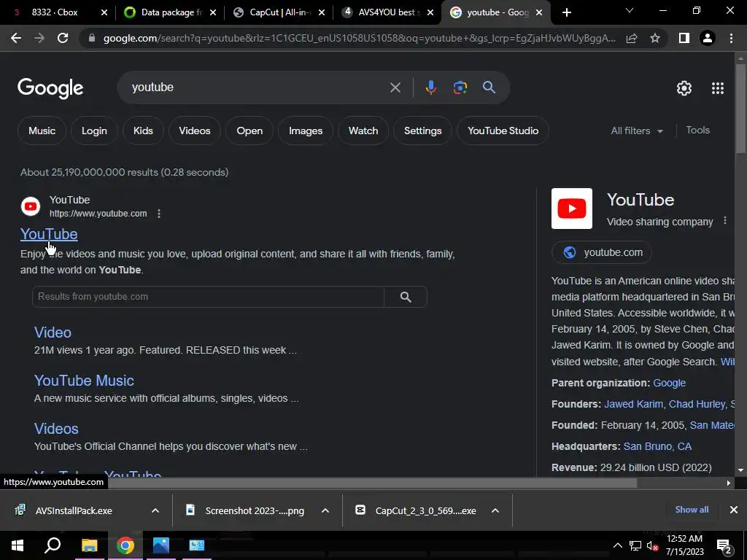Click the vertical page scrollbar thumb
Image resolution: width=747 pixels, height=560 pixels.
coord(740,109)
